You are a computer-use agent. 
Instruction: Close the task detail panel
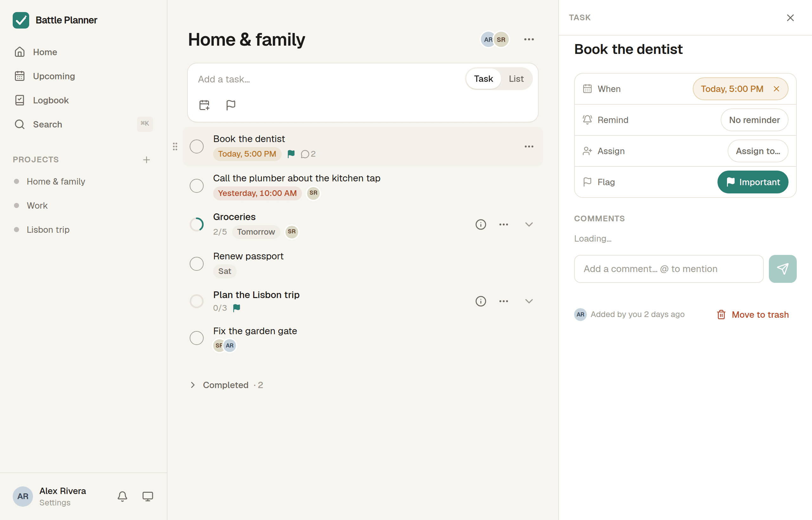click(790, 17)
